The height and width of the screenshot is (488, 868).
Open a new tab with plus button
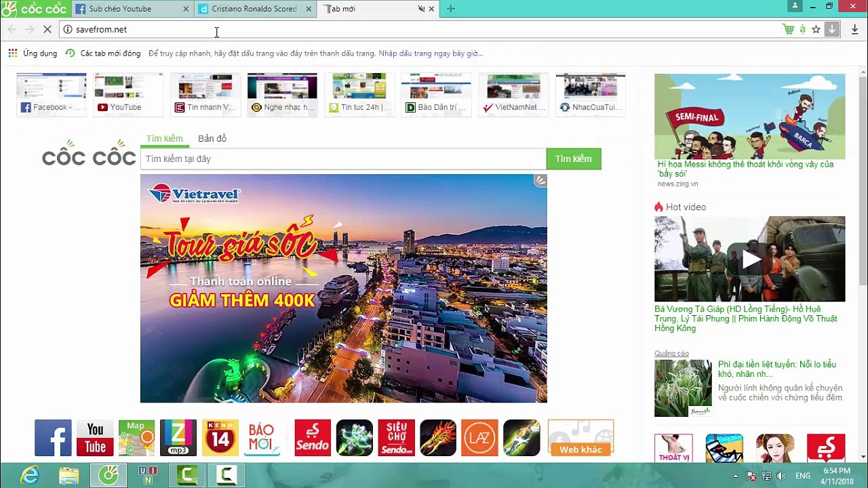click(x=450, y=9)
